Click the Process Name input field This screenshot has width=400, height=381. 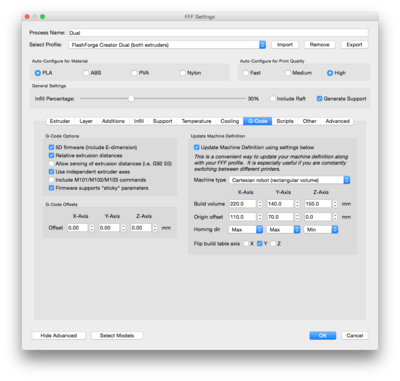[218, 33]
